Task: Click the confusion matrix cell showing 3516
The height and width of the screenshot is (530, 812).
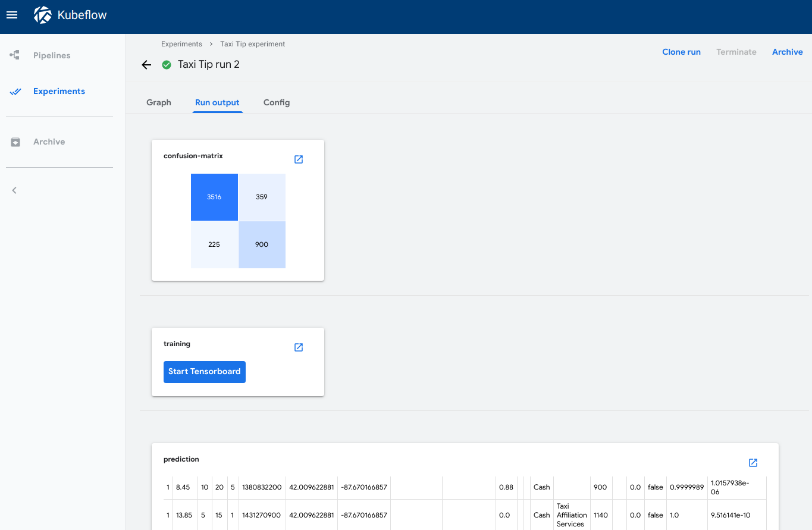Action: [x=214, y=197]
